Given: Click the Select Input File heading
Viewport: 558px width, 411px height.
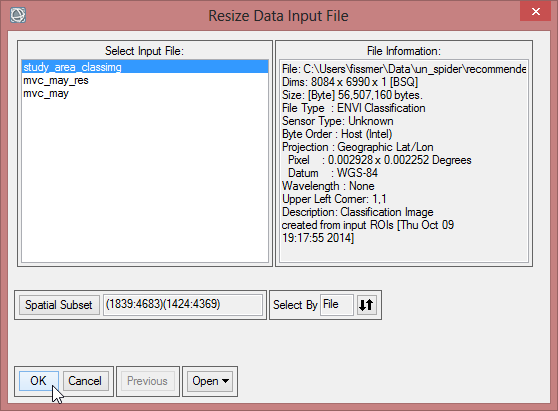Looking at the screenshot, I should pos(144,51).
